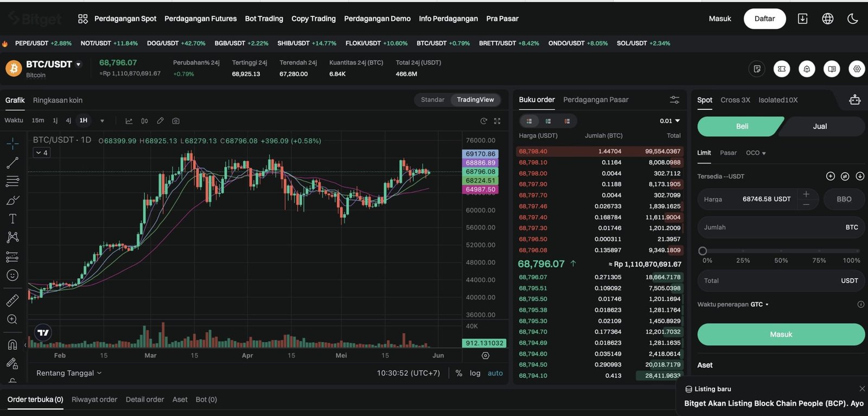This screenshot has width=868, height=416.
Task: Open the price alert bell icon
Action: (x=807, y=69)
